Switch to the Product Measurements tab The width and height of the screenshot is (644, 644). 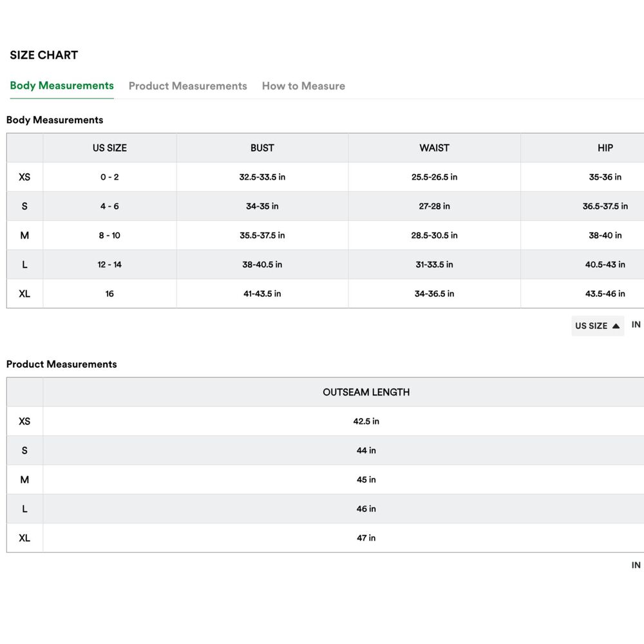[x=187, y=86]
